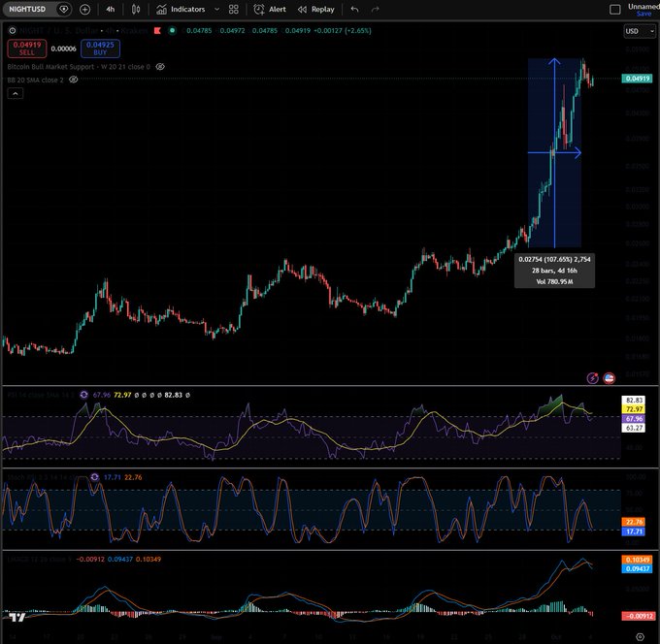Click the blue Stoch RSI label 17.71

635,531
